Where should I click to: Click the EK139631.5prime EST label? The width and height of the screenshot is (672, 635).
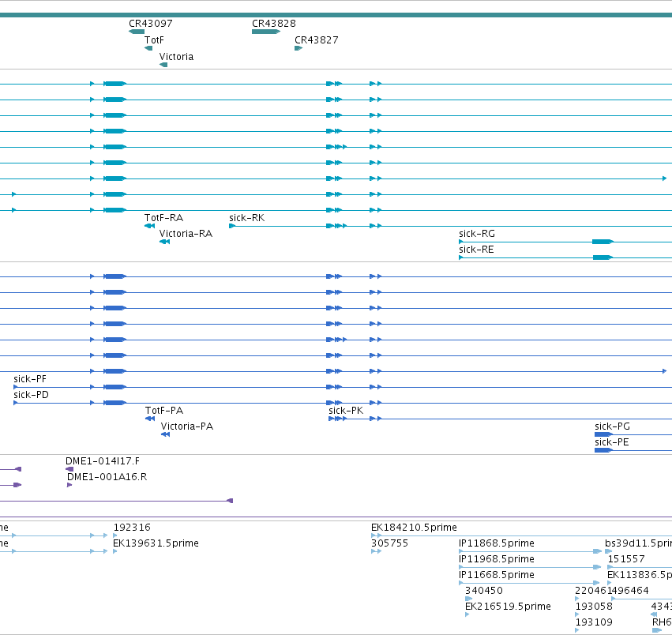[x=156, y=543]
